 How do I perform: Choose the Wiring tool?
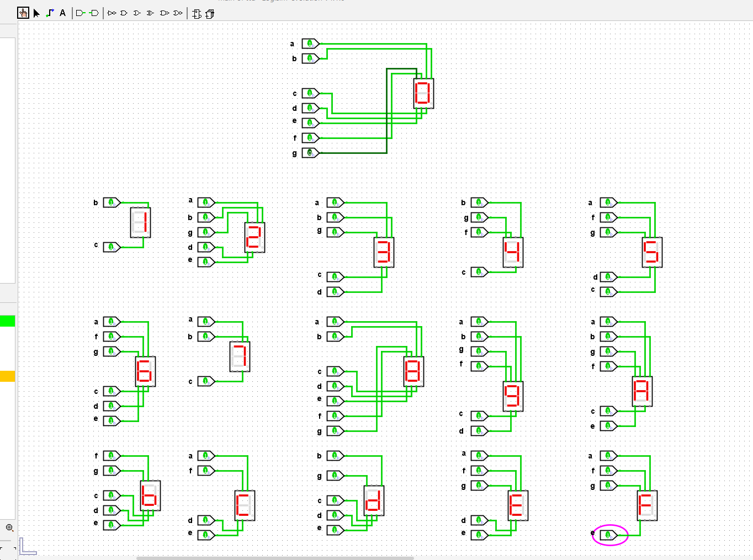pos(50,13)
